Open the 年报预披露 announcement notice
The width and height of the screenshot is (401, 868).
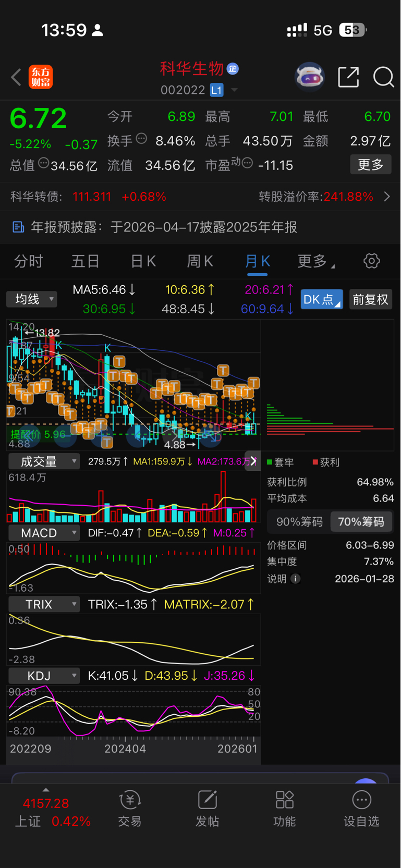click(x=200, y=227)
